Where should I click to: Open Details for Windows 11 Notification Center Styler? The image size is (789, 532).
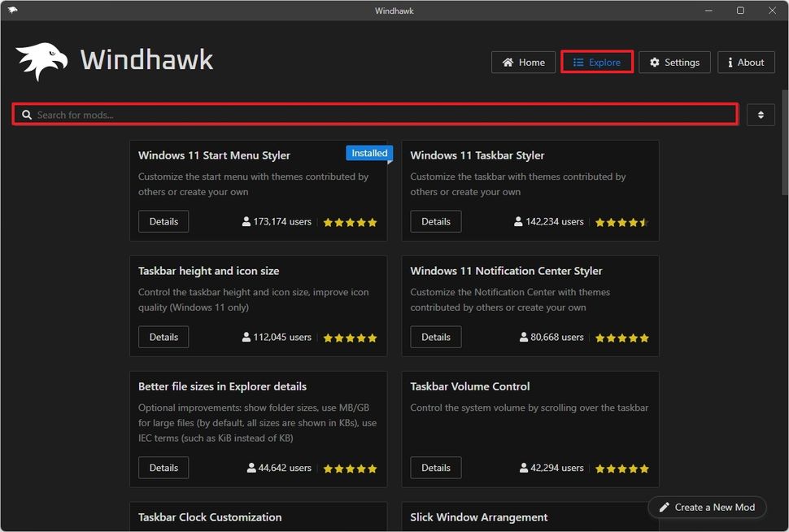click(x=436, y=338)
